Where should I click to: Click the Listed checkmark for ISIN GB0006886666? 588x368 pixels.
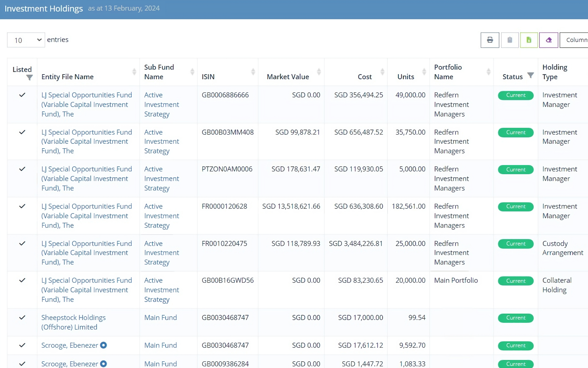(22, 95)
